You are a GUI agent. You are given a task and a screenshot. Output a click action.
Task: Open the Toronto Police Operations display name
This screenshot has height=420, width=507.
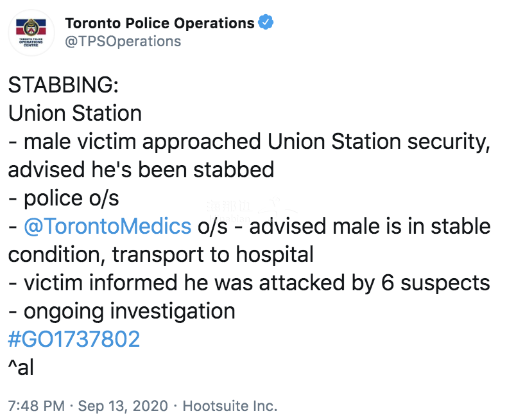click(160, 23)
